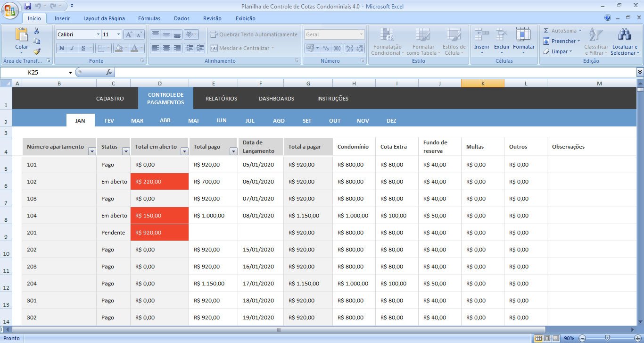Open filter dropdown for Total em aberto
The width and height of the screenshot is (644, 343).
pyautogui.click(x=184, y=151)
